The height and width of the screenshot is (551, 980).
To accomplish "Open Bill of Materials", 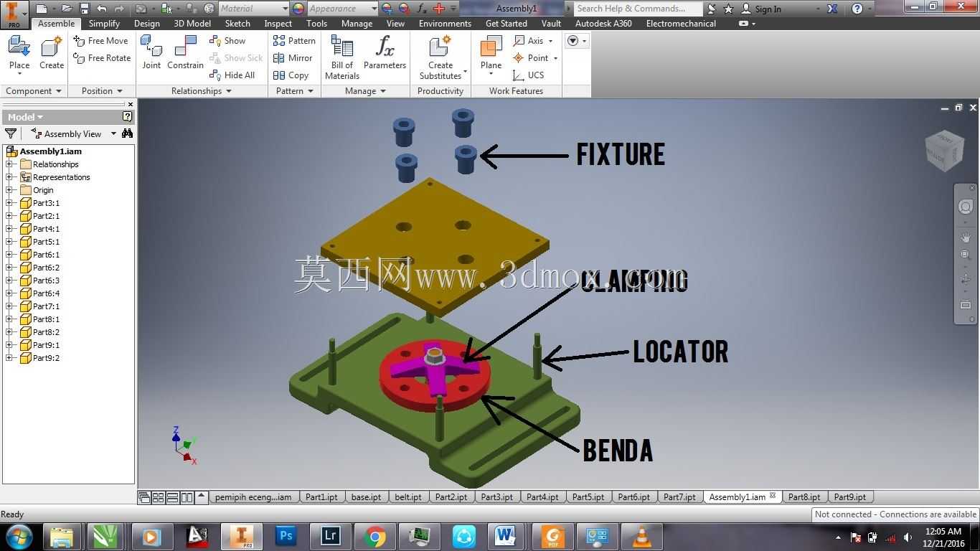I will coord(342,57).
